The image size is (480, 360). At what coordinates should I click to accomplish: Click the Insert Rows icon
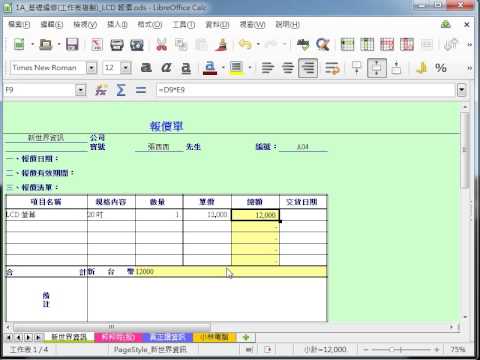347,44
